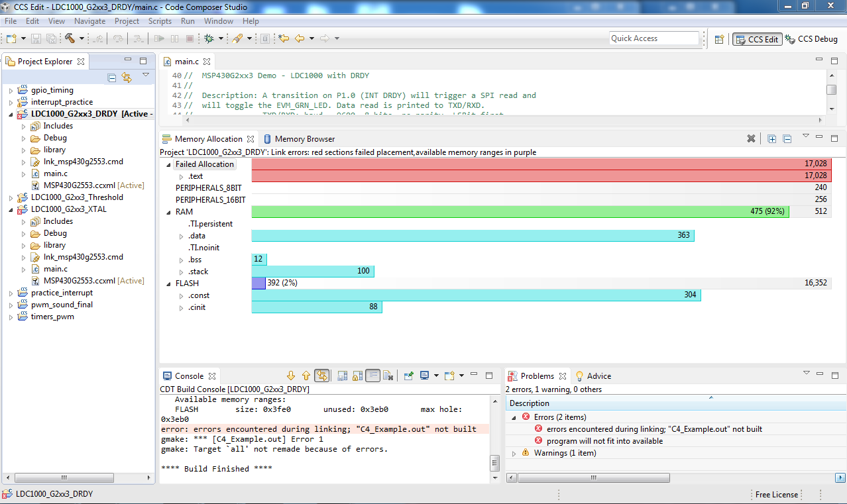Toggle Link with Editor in Project Explorer
Viewport: 847px width, 504px height.
click(127, 77)
